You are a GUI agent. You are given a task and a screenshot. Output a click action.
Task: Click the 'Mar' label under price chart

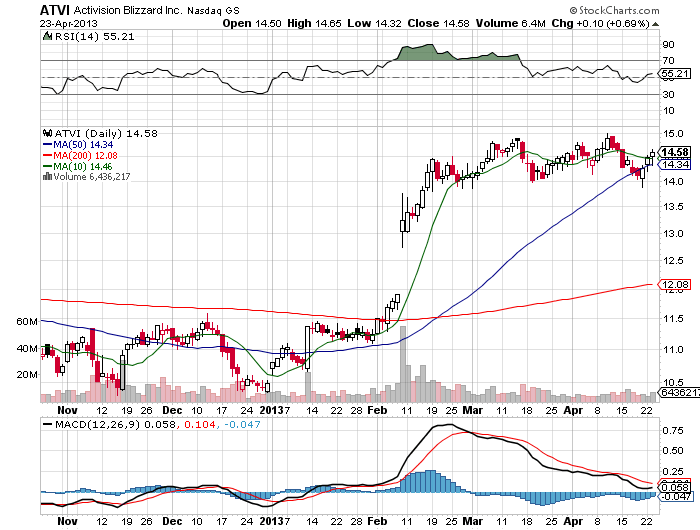[x=472, y=410]
